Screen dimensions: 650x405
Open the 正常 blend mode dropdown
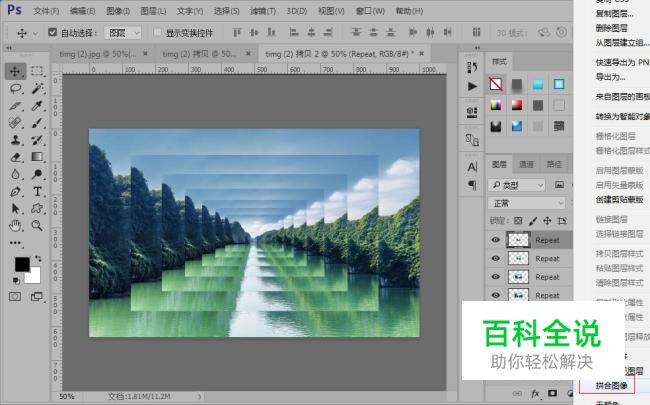526,203
